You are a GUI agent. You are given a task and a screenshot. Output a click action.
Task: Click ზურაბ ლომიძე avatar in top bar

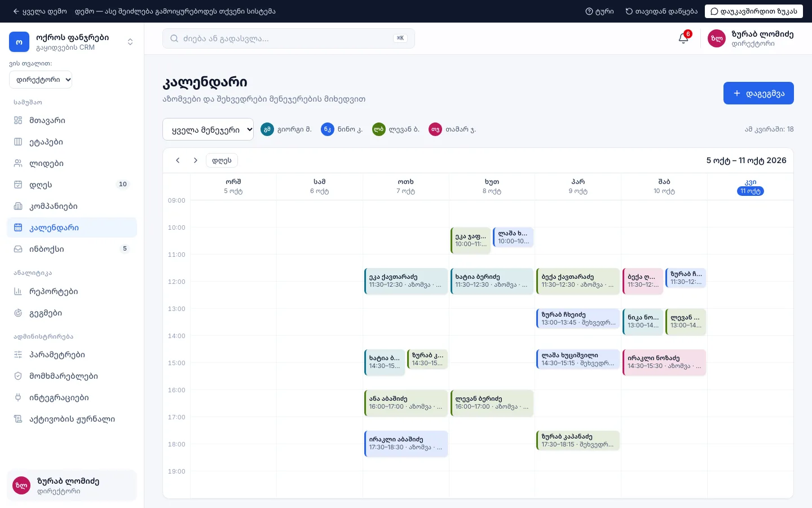(x=717, y=38)
